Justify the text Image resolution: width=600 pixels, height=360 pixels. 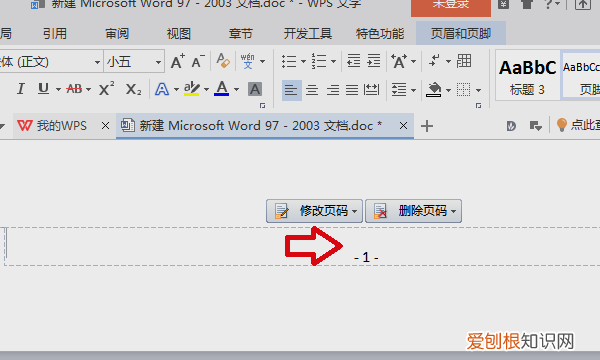[x=352, y=90]
